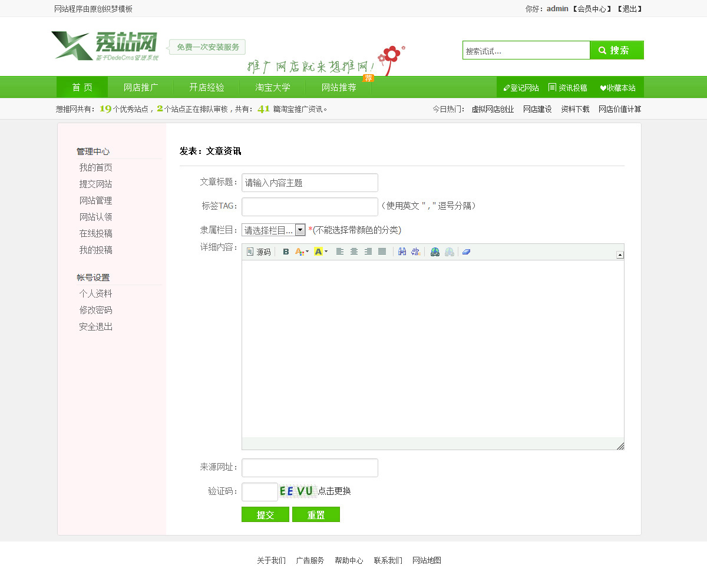Clear formatting with the eraser icon
Image resolution: width=707 pixels, height=588 pixels.
[466, 252]
